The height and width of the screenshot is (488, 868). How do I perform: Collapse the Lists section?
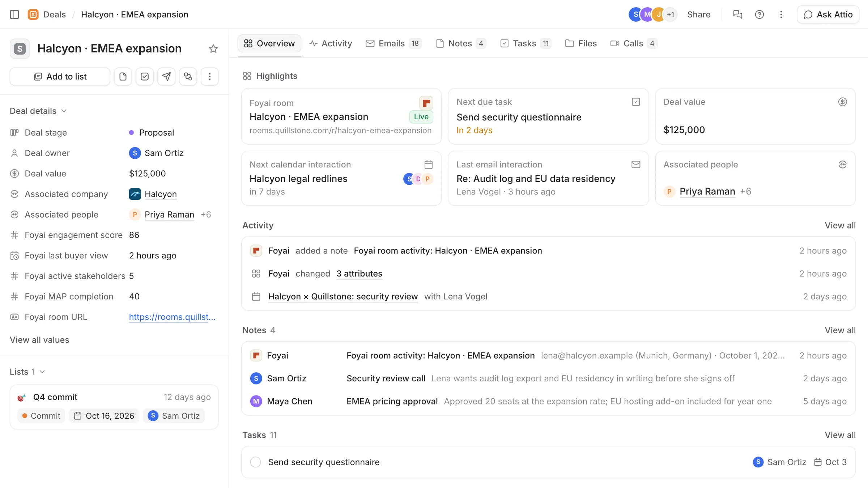pyautogui.click(x=27, y=372)
